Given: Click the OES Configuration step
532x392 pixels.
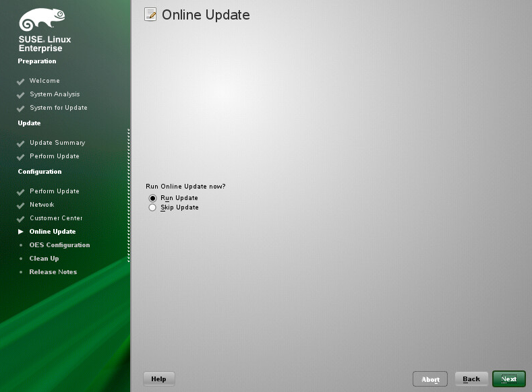Looking at the screenshot, I should tap(59, 245).
